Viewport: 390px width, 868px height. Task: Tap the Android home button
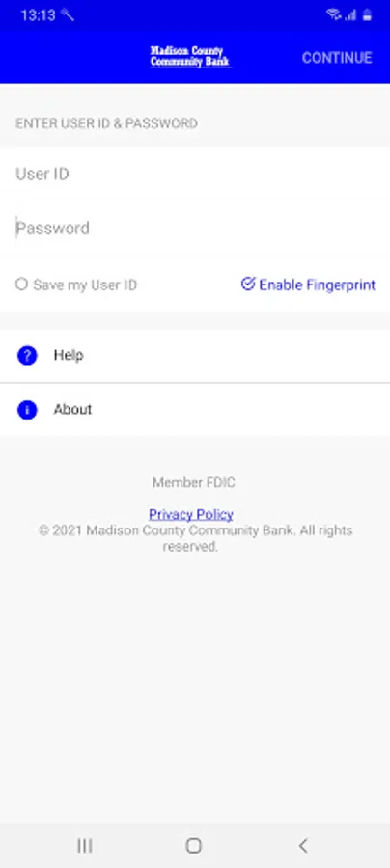pyautogui.click(x=193, y=845)
